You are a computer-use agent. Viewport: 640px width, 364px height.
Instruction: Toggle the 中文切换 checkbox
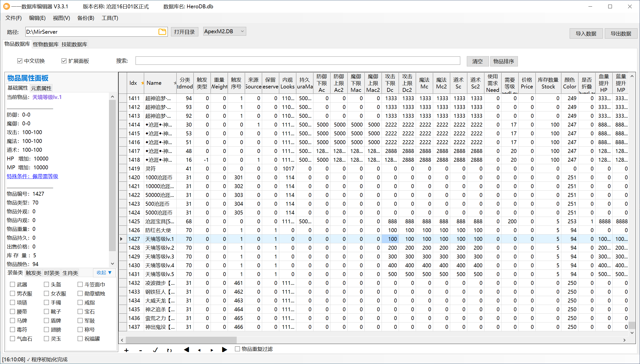(20, 61)
